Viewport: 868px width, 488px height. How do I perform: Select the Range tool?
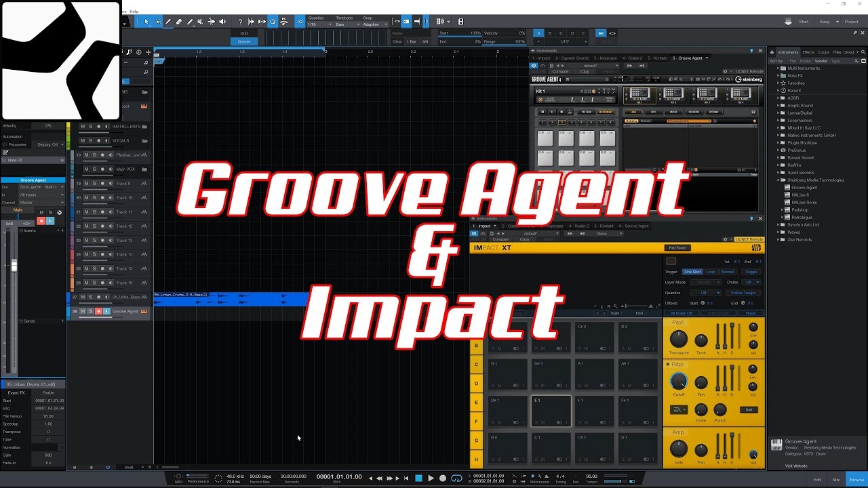[x=157, y=22]
